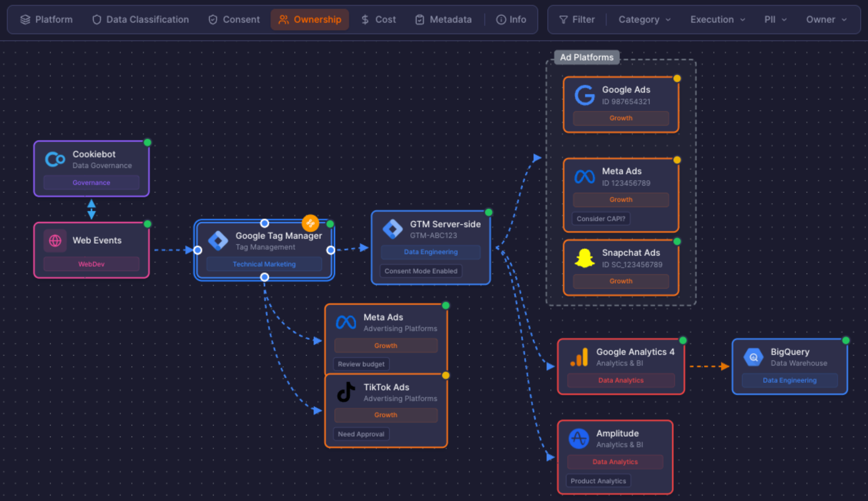Click the BigQuery hexagon icon

[x=753, y=357]
